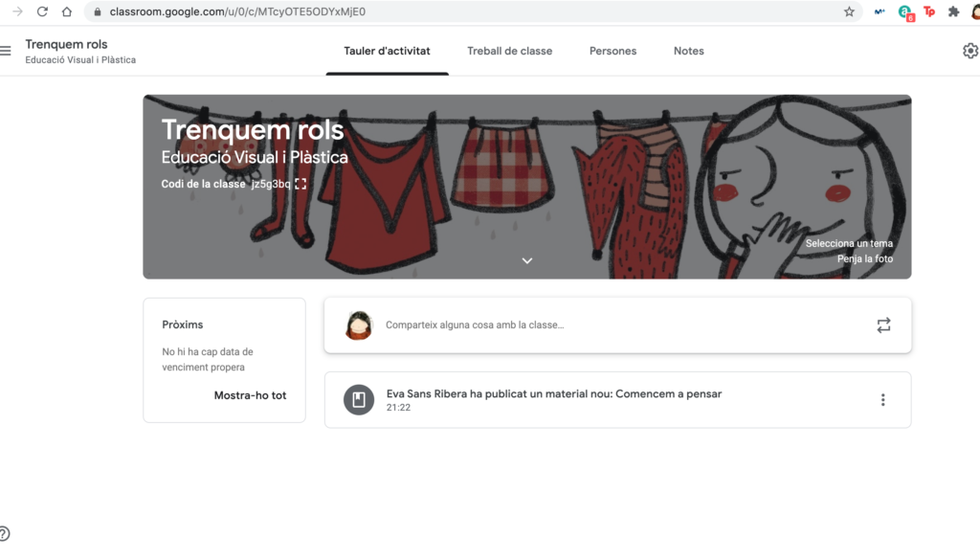Image resolution: width=980 pixels, height=559 pixels.
Task: Click the material icon on the post
Action: click(x=359, y=400)
